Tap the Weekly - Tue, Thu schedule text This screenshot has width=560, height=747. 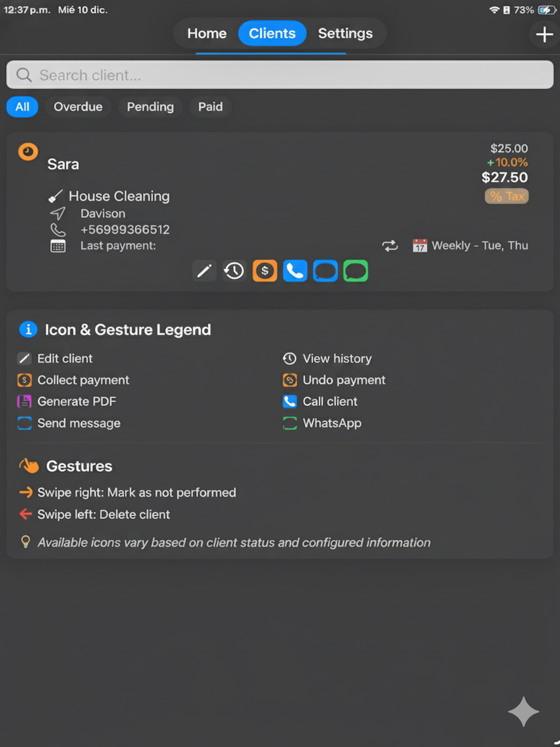[480, 245]
